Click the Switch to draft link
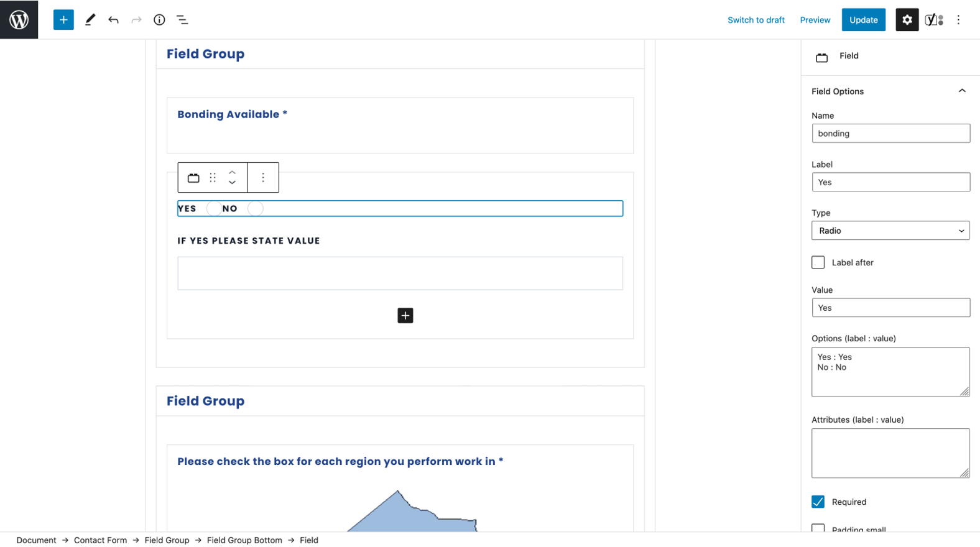980x547 pixels. pos(756,20)
